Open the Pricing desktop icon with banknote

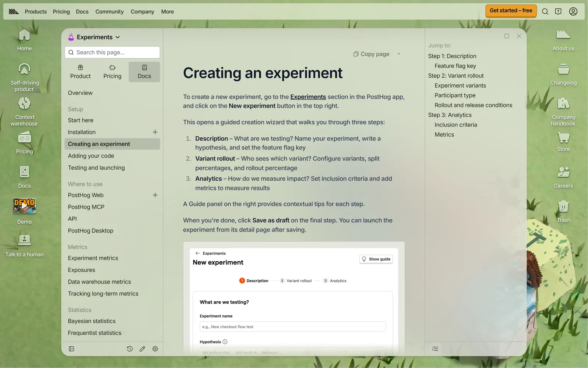pos(24,143)
